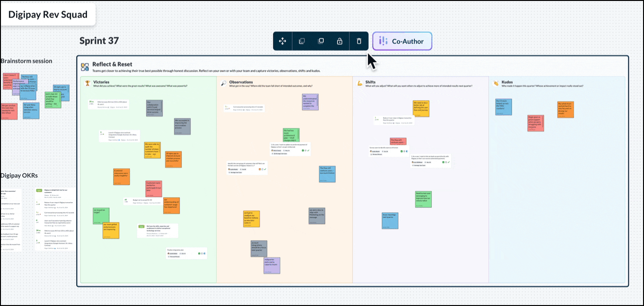Image resolution: width=644 pixels, height=306 pixels.
Task: Select the blue "the CS team helped us" Kudos sticky
Action: 504,107
